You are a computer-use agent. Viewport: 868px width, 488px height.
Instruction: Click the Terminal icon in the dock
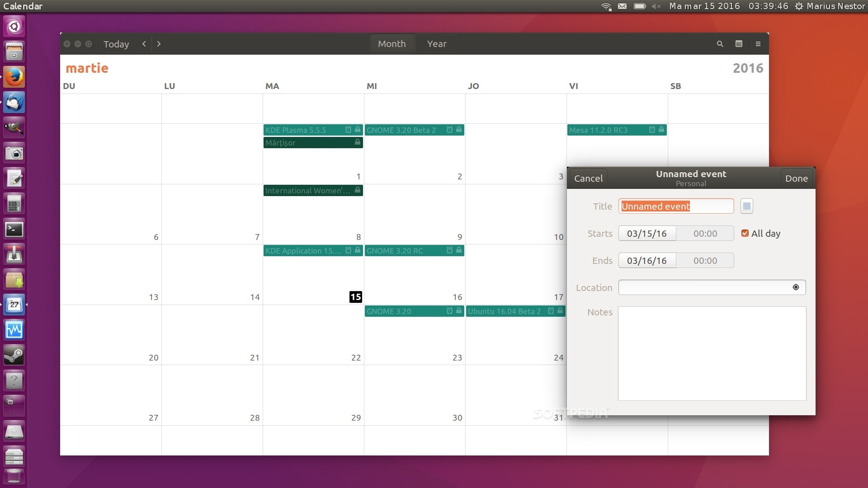click(x=15, y=229)
